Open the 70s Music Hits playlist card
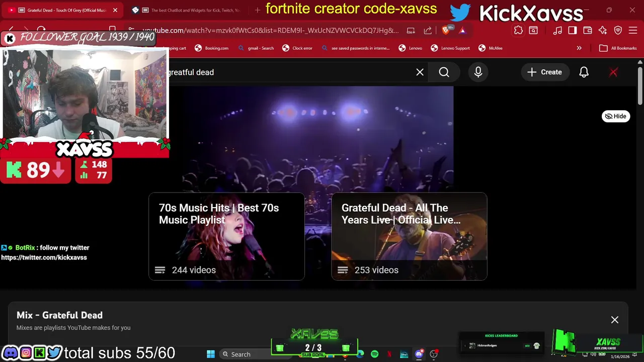 pyautogui.click(x=226, y=236)
